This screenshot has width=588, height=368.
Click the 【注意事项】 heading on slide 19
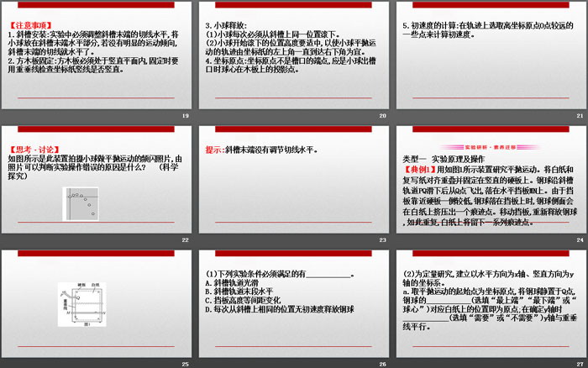pyautogui.click(x=30, y=25)
